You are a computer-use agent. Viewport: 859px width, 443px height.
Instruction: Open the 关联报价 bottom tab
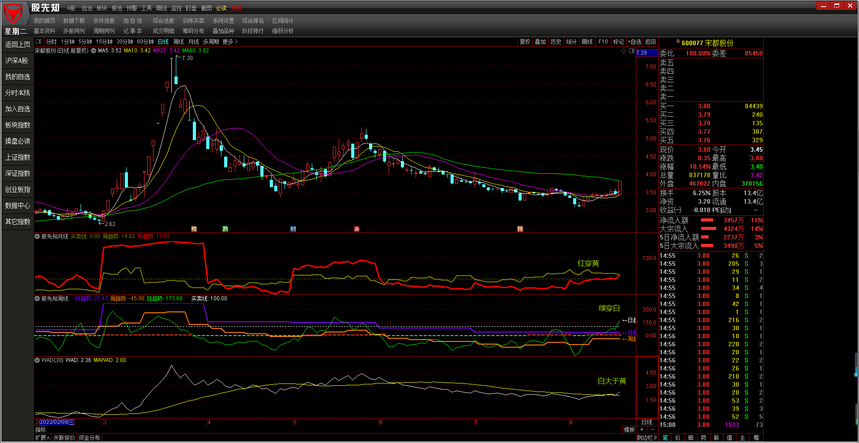pos(64,438)
